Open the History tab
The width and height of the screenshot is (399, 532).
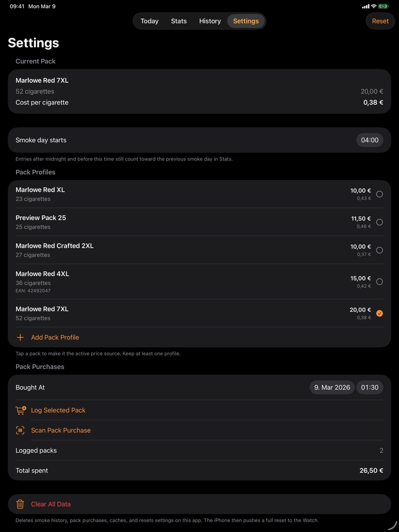pos(210,21)
